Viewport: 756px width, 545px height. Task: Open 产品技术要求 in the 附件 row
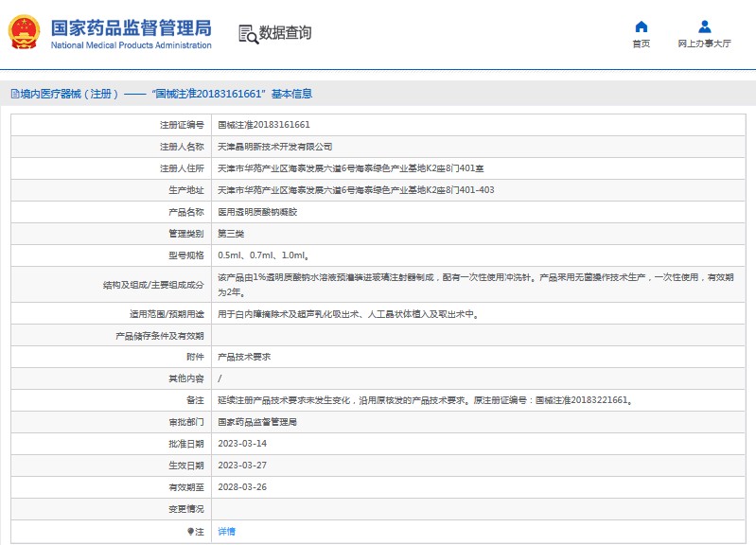(244, 357)
